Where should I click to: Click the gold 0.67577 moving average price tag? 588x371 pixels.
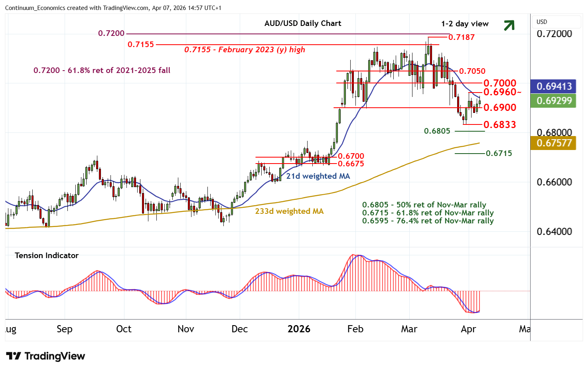pyautogui.click(x=554, y=143)
